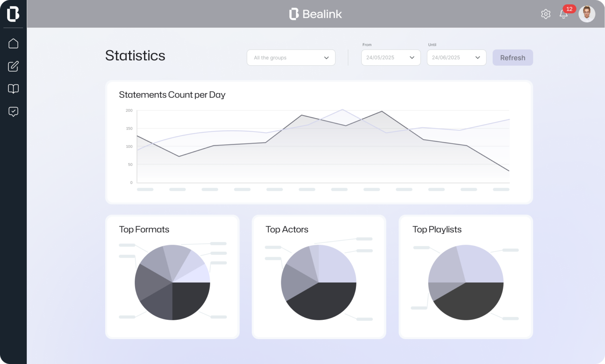Click the peak of the lavender line chart
Viewport: 605px width, 364px height.
click(x=342, y=110)
